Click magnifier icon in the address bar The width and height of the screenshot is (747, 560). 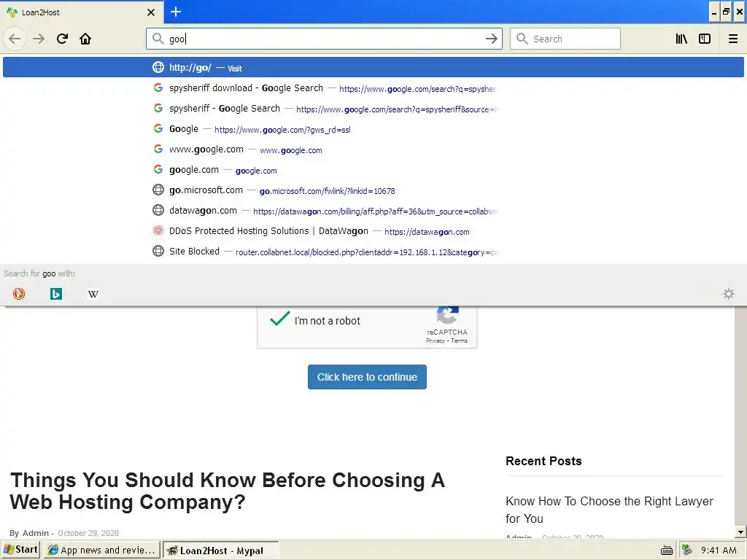tap(158, 39)
